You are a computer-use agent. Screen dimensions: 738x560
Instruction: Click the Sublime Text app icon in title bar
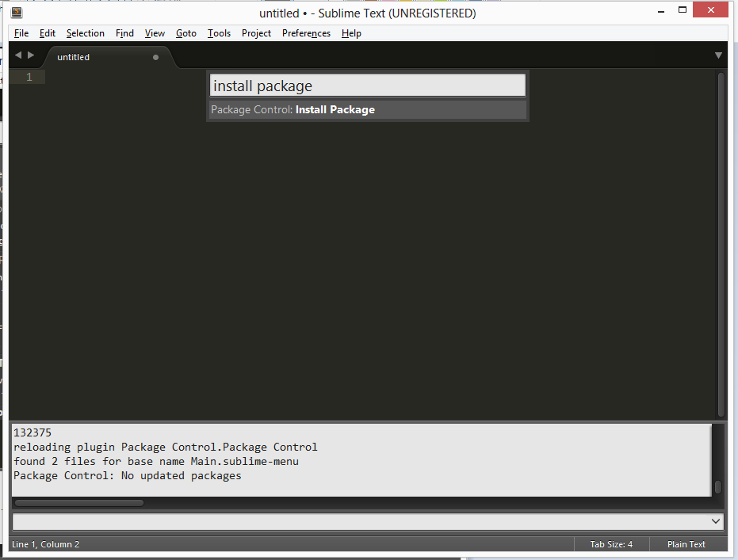coord(17,12)
